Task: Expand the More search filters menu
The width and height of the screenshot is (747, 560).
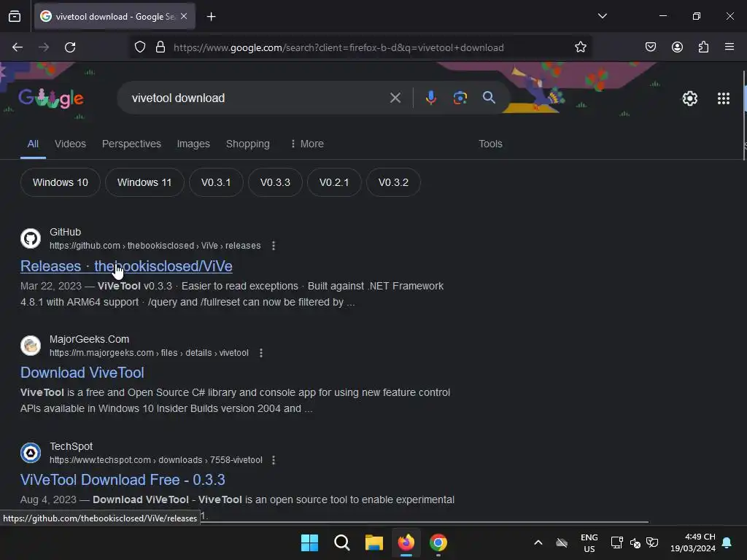Action: (x=307, y=144)
